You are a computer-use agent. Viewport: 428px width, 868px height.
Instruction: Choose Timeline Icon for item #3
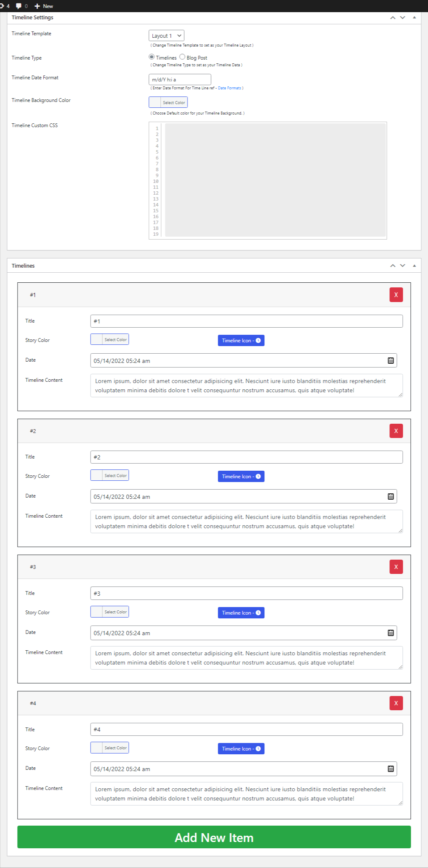[241, 613]
